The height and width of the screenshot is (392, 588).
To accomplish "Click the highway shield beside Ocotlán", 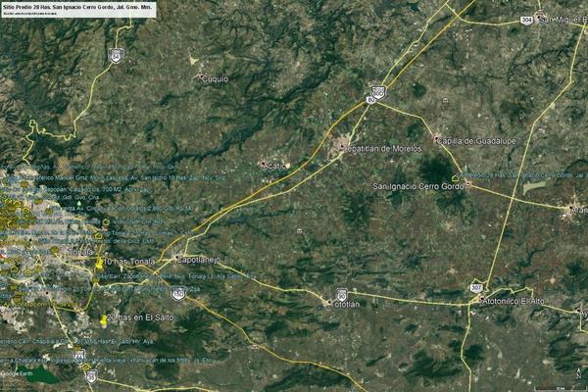I will [341, 293].
